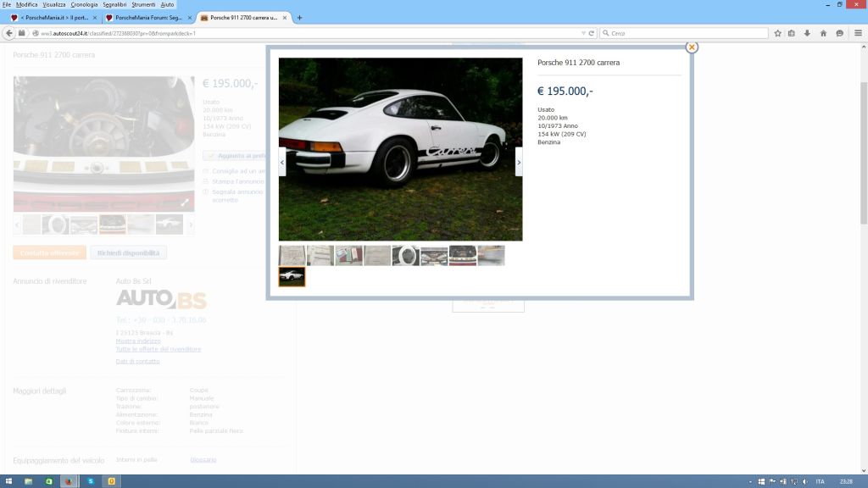868x488 pixels.
Task: Open Mostra indirizzo link
Action: [x=138, y=341]
